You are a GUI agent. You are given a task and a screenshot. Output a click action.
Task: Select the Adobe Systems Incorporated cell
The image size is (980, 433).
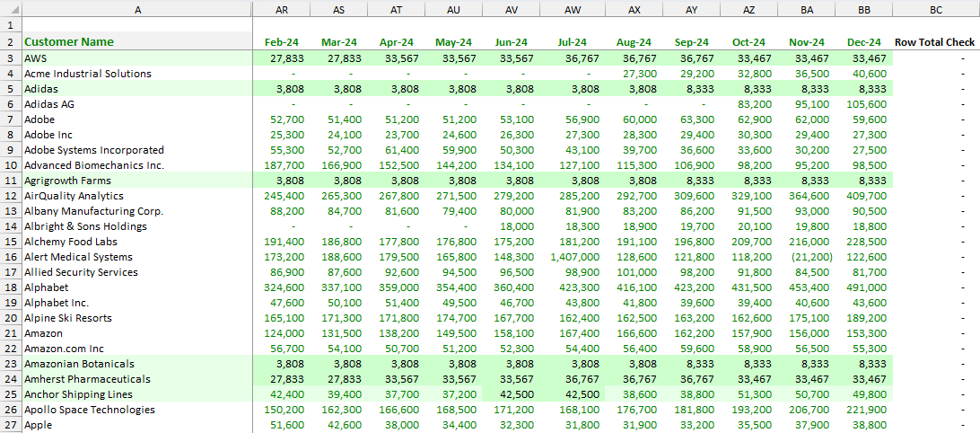pos(137,149)
